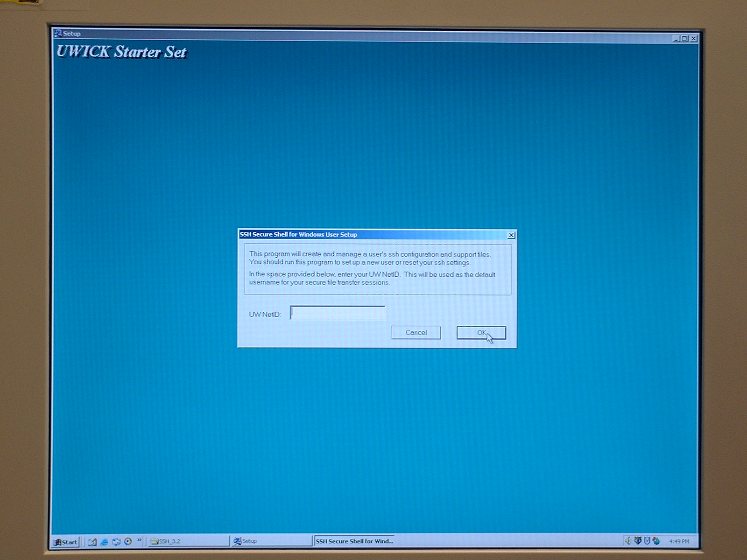
Task: Launch Internet Explorer from Quick Launch
Action: (x=105, y=542)
